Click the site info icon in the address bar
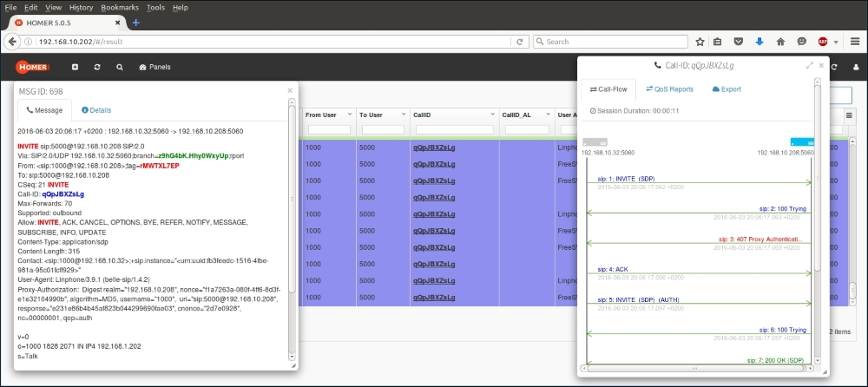 [x=30, y=42]
